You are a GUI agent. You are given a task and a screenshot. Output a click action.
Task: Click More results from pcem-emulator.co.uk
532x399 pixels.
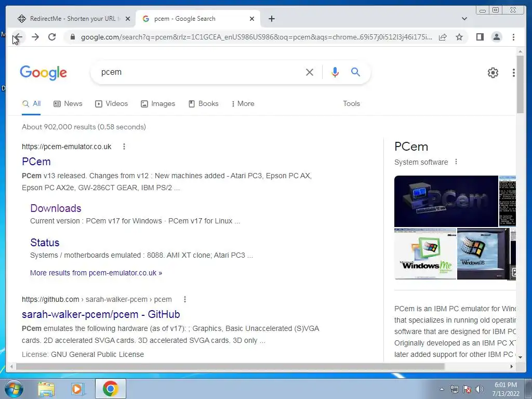click(x=96, y=273)
